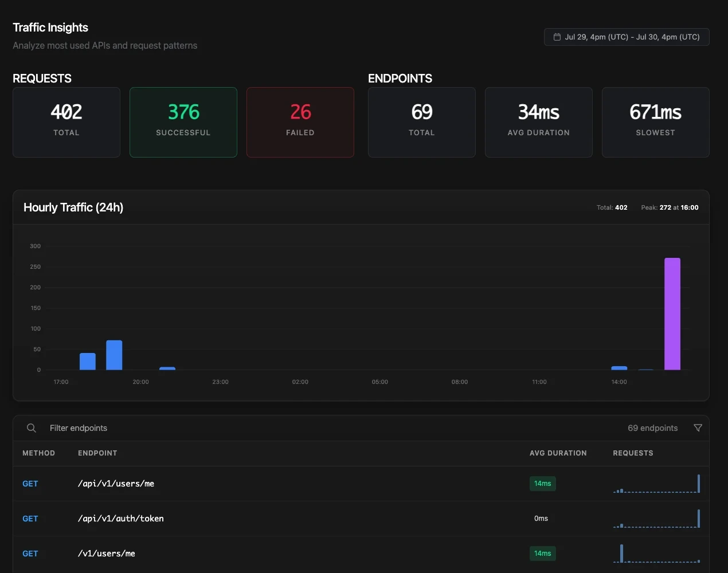
Task: Open the endpoint filter funnel icon
Action: (698, 428)
